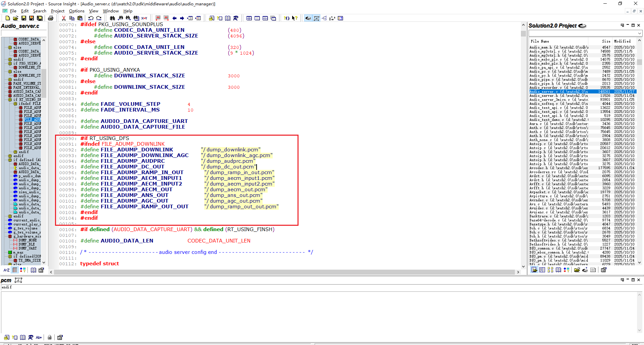Screen dimensions: 644x345
Task: Click the Save file icon on the toolbar
Action: 23,18
